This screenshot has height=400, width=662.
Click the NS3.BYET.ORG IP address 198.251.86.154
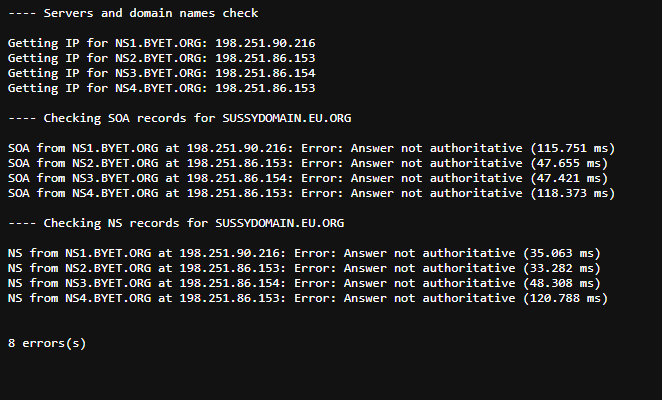pos(265,73)
